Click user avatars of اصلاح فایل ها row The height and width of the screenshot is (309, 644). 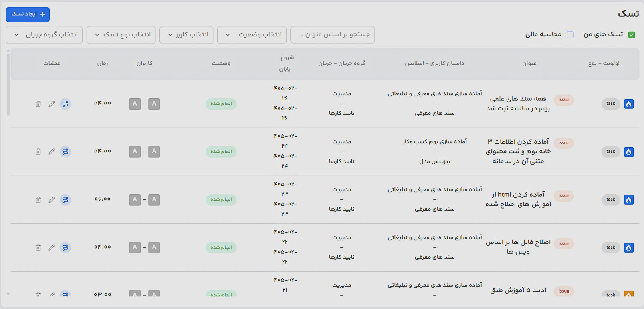coord(145,247)
